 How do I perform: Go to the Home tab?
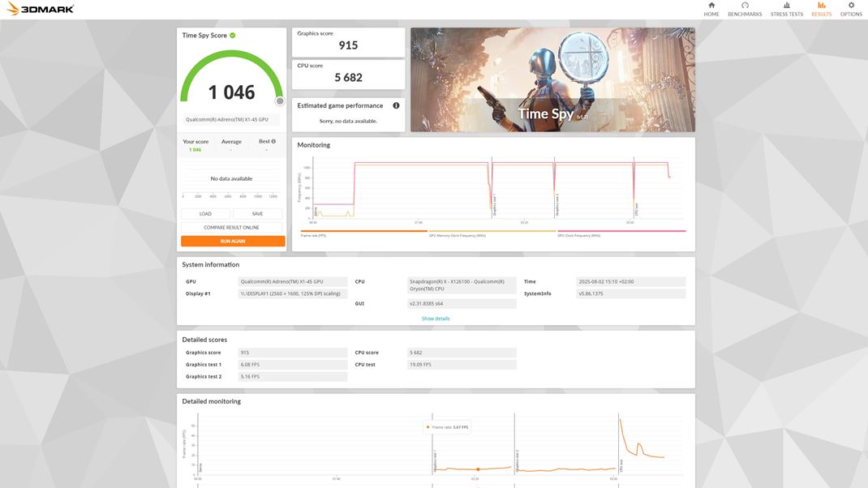(711, 10)
